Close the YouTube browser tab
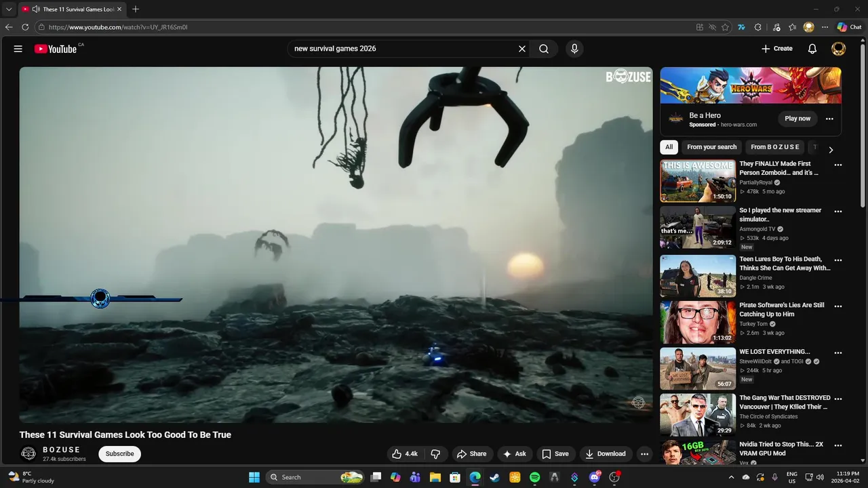The width and height of the screenshot is (868, 488). (119, 9)
